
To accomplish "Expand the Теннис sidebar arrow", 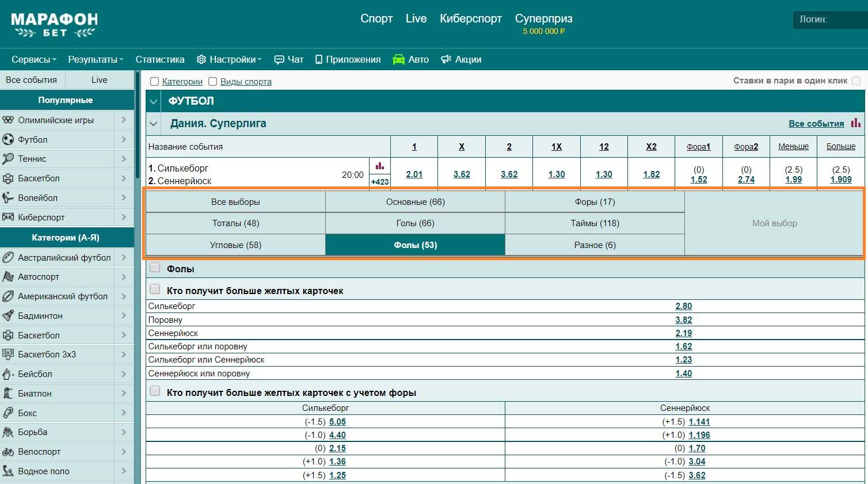I will (x=124, y=159).
